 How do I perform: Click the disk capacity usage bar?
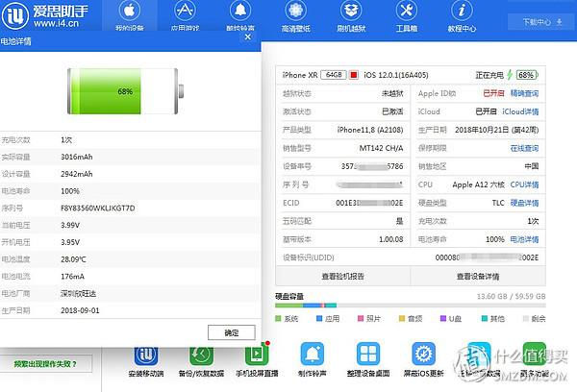tap(411, 306)
